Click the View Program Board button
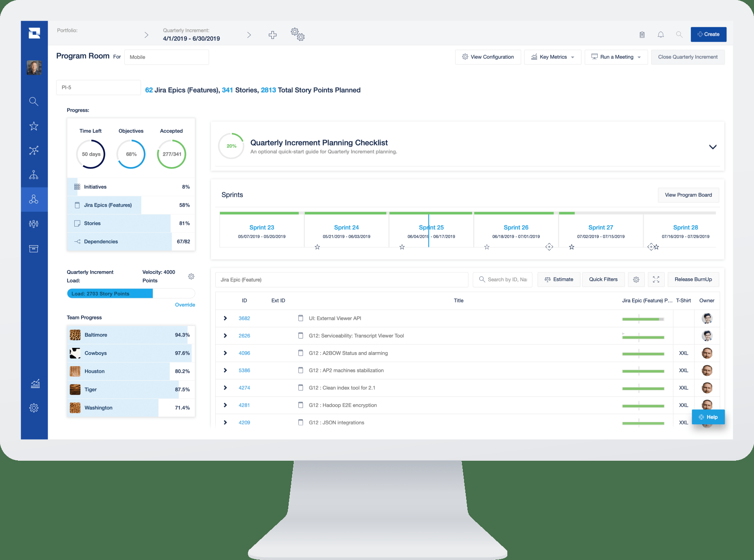 688,195
